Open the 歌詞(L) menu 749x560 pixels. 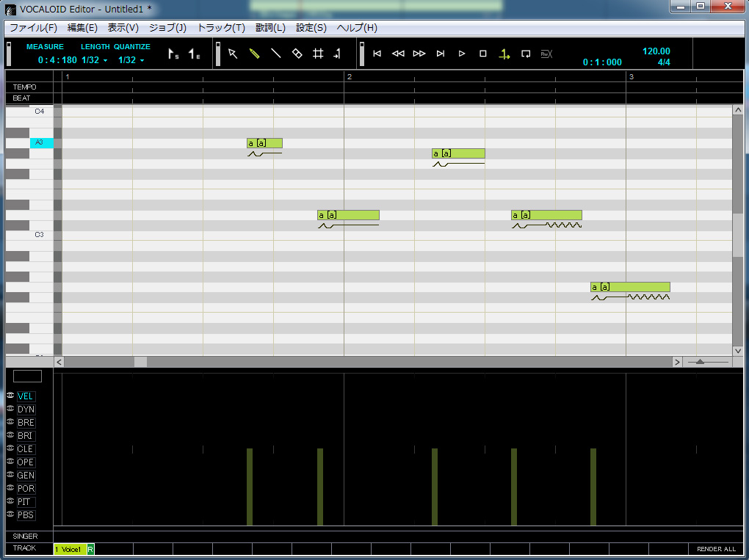(270, 28)
